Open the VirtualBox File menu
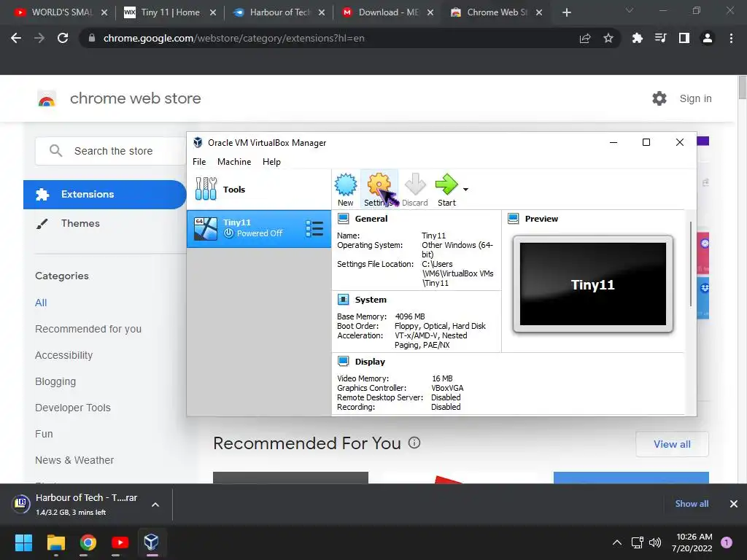This screenshot has height=560, width=747. (199, 162)
